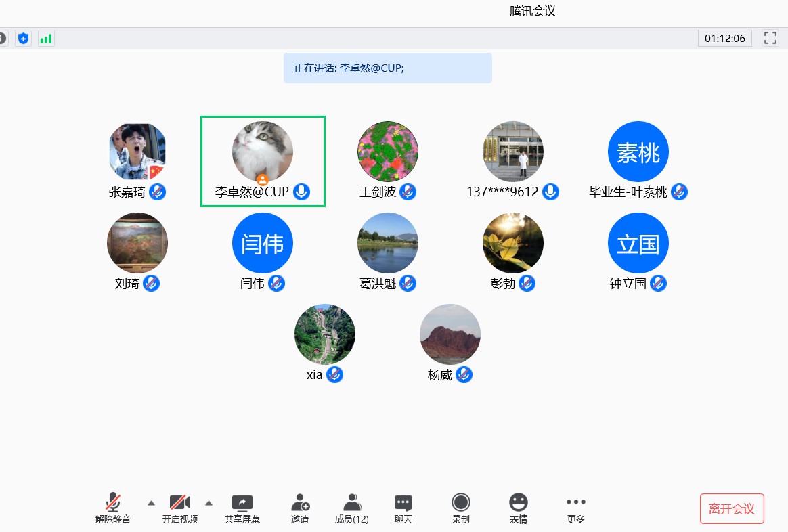
Task: Click the meeting timer 01:12:06
Action: tap(724, 39)
